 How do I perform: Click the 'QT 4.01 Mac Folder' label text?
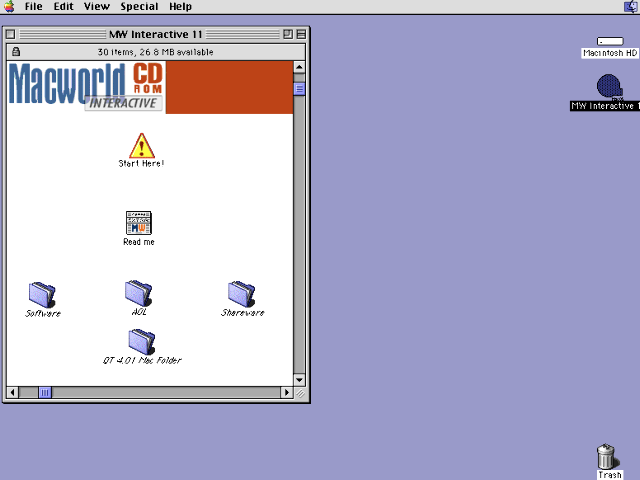[x=142, y=360]
